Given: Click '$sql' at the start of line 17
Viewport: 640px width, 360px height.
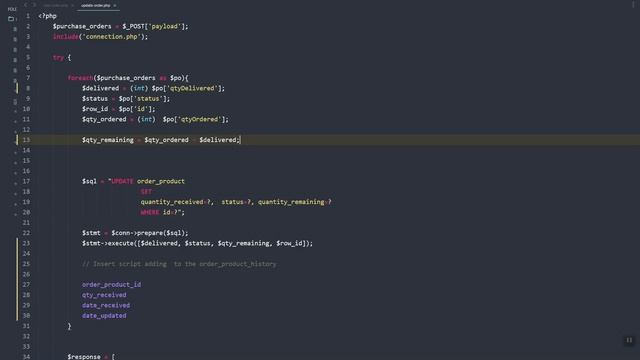Looking at the screenshot, I should click(89, 181).
